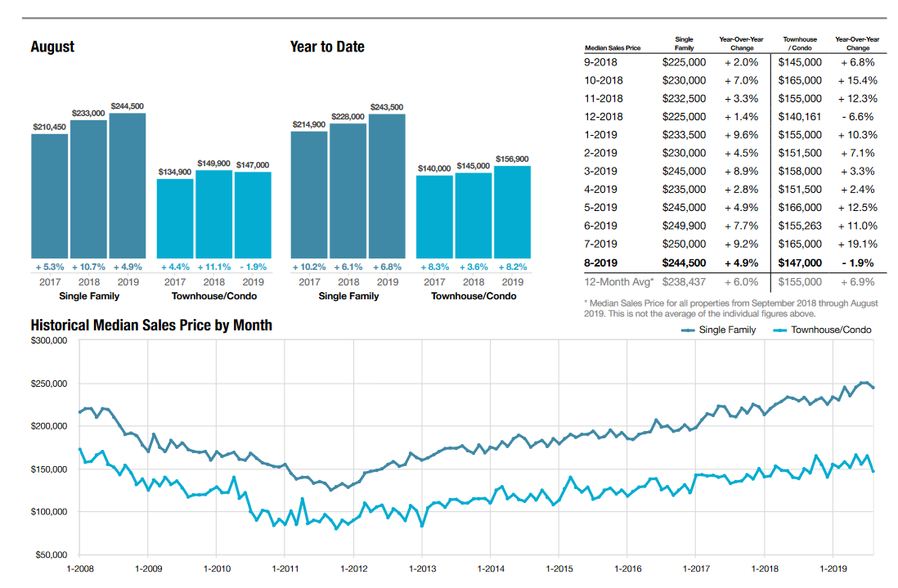The height and width of the screenshot is (588, 898).
Task: Click the August 2017 Single Family bar
Action: (50, 195)
